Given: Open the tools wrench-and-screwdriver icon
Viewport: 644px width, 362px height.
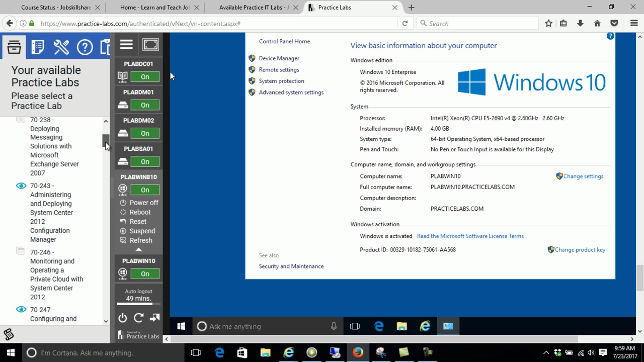Looking at the screenshot, I should point(61,47).
